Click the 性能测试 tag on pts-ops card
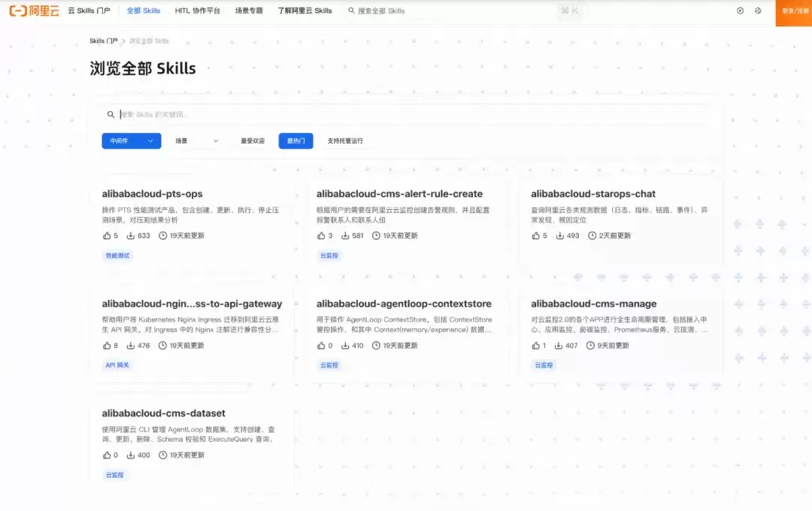Viewport: 812px width, 511px height. point(117,255)
